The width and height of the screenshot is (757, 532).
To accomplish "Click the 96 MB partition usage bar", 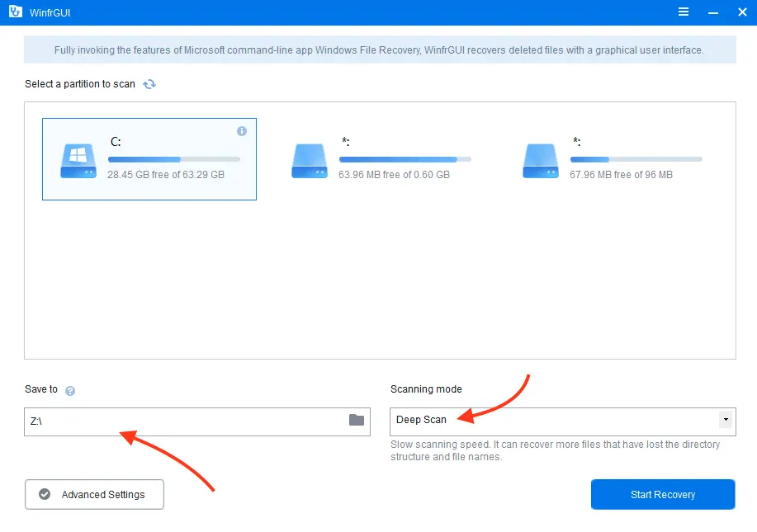I will pos(636,159).
